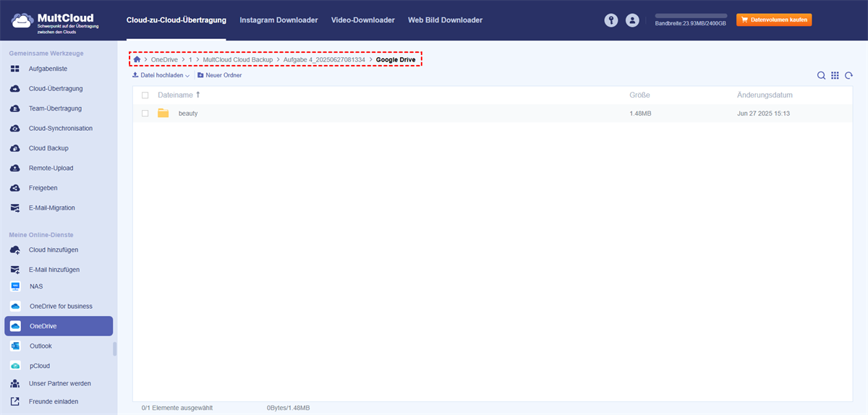Click the Aufgabenliste sidebar icon
This screenshot has width=868, height=415.
pos(14,69)
